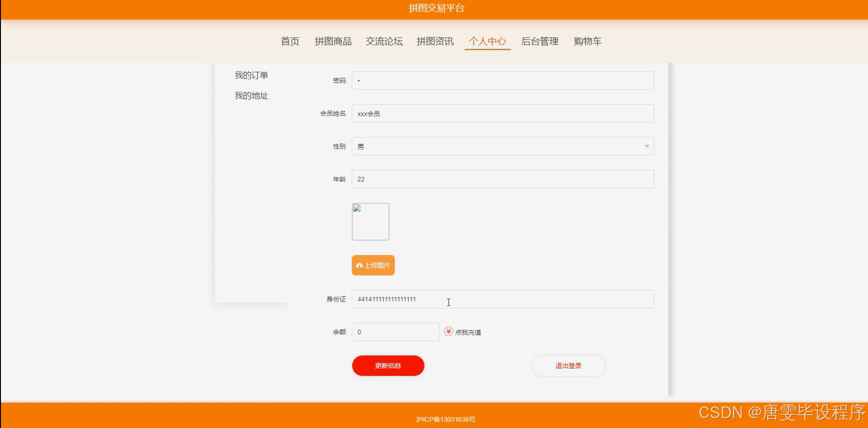Open 我的地址 in the sidebar
This screenshot has height=428, width=868.
click(251, 96)
